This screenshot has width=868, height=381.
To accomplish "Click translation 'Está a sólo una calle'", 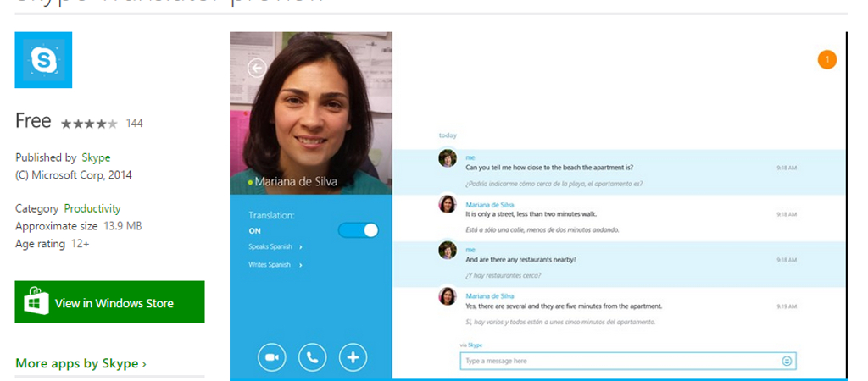I will click(x=542, y=229).
